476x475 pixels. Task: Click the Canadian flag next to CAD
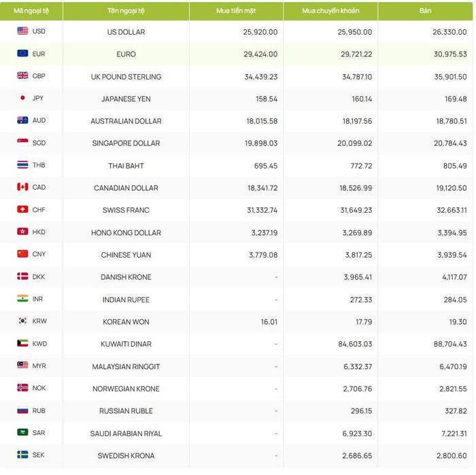pos(22,187)
